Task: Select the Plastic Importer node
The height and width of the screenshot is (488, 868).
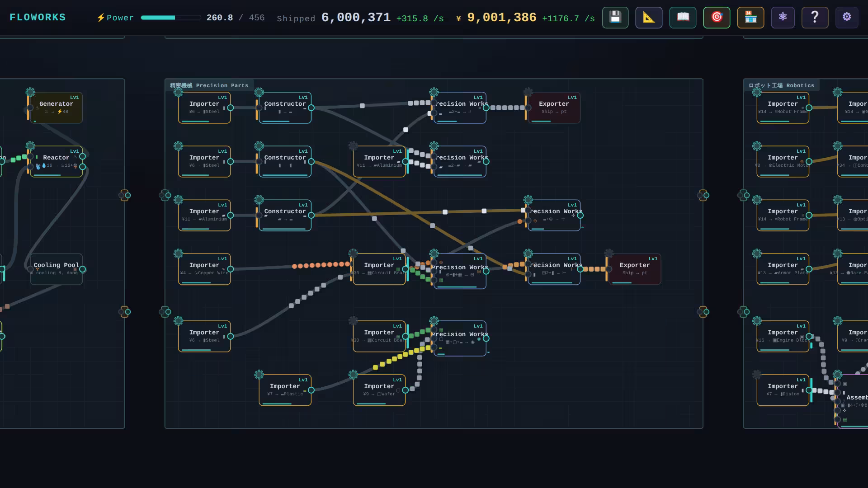Action: pos(285,390)
